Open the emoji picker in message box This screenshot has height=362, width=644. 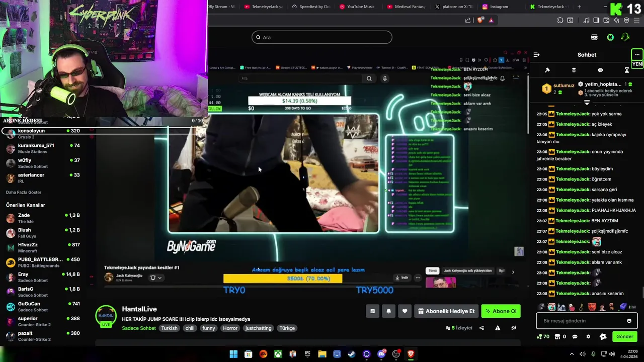point(629,321)
